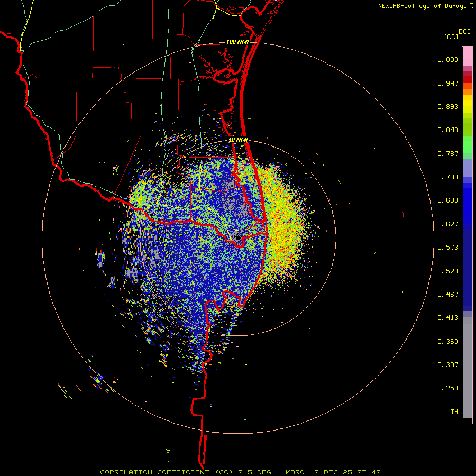Click the 0.627 color scale label

(x=448, y=224)
